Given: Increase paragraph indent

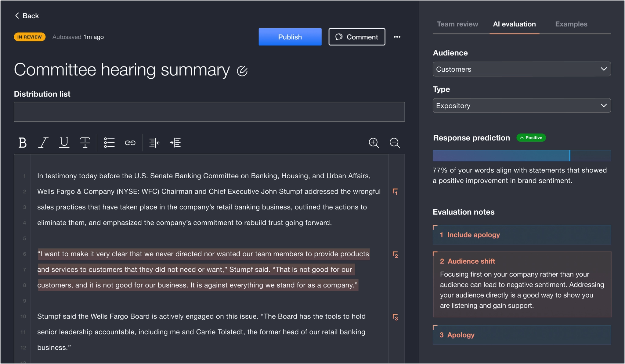Looking at the screenshot, I should pos(175,143).
